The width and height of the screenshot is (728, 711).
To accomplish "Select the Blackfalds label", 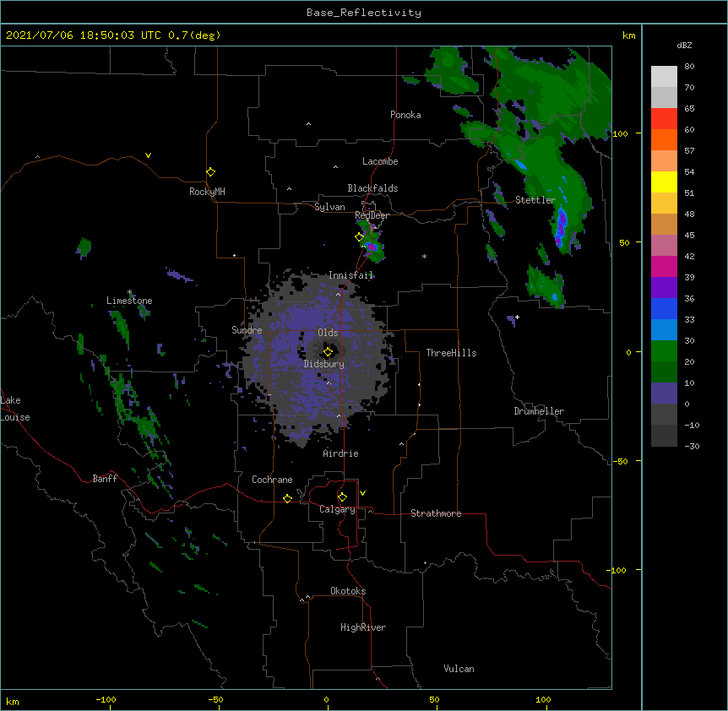I will click(x=372, y=188).
